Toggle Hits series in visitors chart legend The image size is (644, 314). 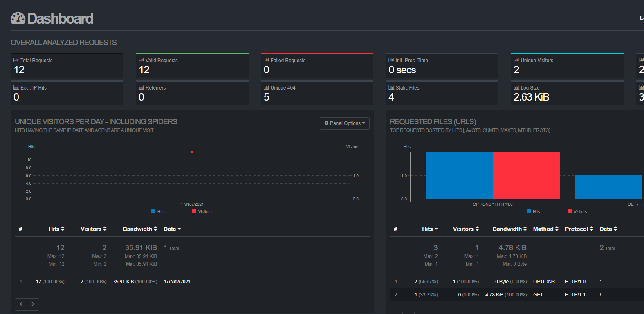tap(158, 212)
